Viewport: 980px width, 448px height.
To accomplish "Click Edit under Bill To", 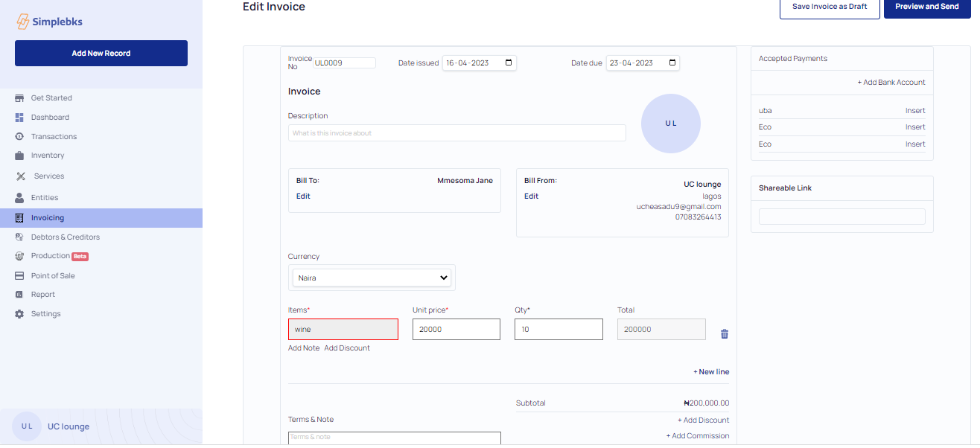I will (x=303, y=196).
